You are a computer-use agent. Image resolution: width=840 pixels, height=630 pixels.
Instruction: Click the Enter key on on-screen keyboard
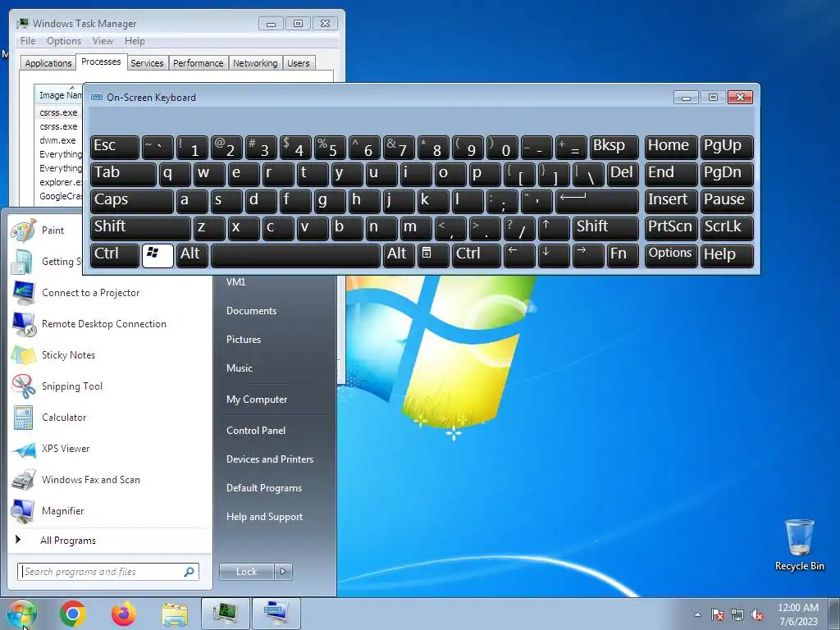(597, 202)
